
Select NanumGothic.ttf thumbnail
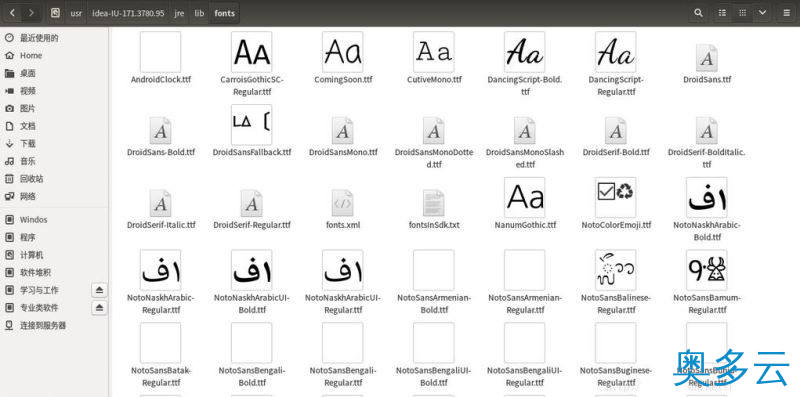click(x=524, y=197)
